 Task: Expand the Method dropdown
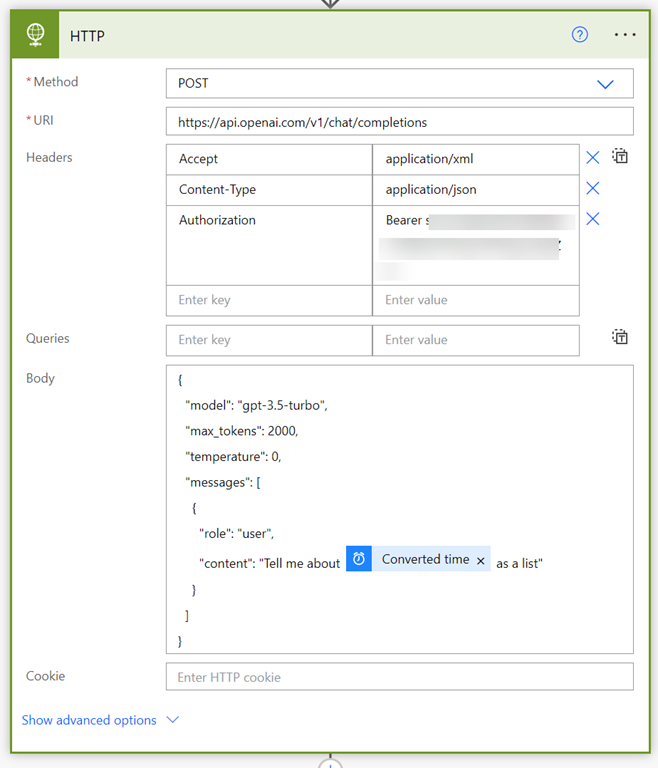point(605,84)
